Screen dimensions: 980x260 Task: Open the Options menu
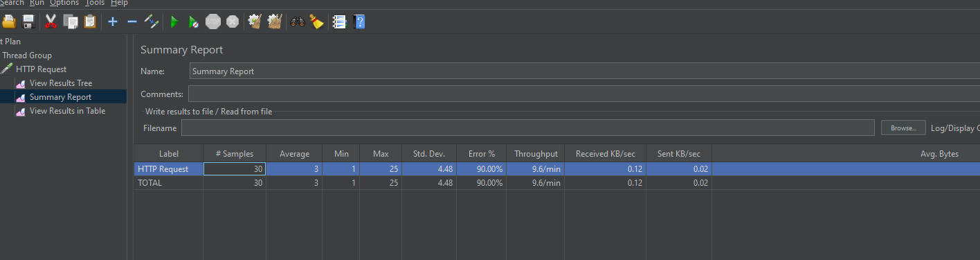click(64, 3)
